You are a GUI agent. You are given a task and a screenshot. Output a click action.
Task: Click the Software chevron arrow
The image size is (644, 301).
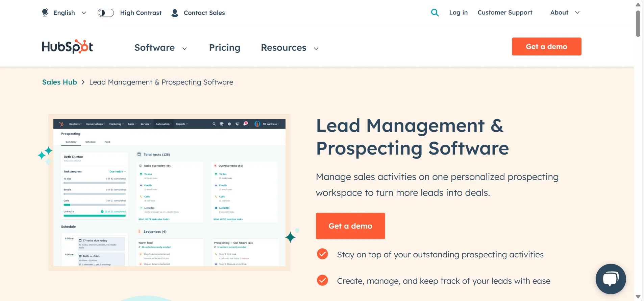click(184, 49)
